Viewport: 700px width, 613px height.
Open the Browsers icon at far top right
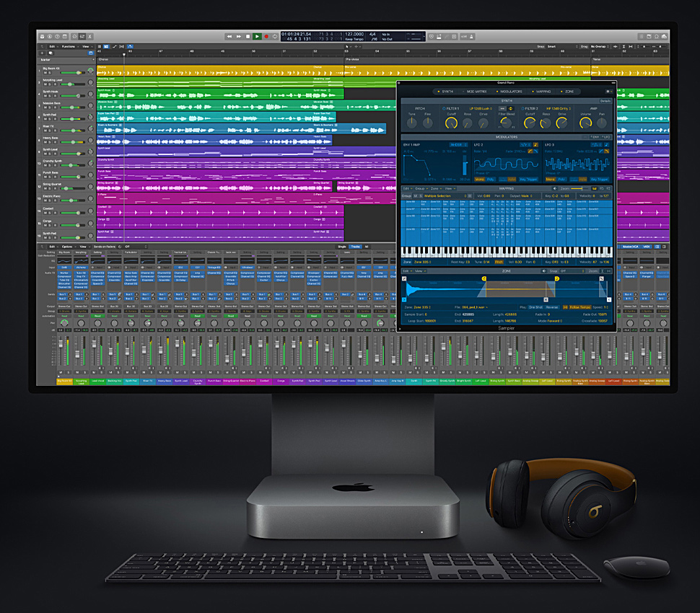click(x=665, y=37)
